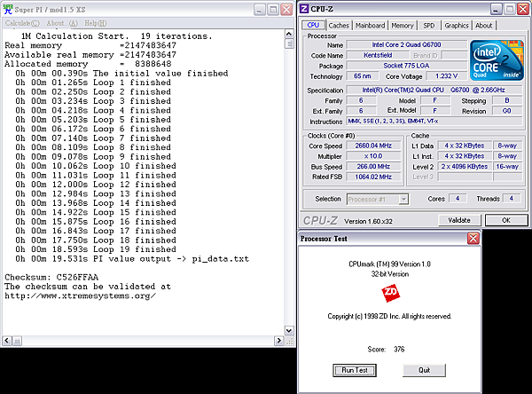Open the Help menu in Super PI
Image resolution: width=532 pixels, height=394 pixels.
click(x=96, y=23)
